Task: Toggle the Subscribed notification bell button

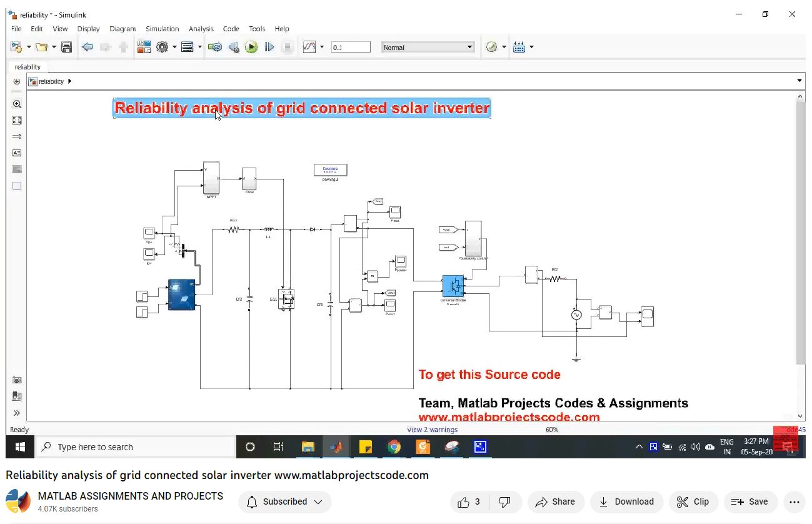Action: click(284, 501)
